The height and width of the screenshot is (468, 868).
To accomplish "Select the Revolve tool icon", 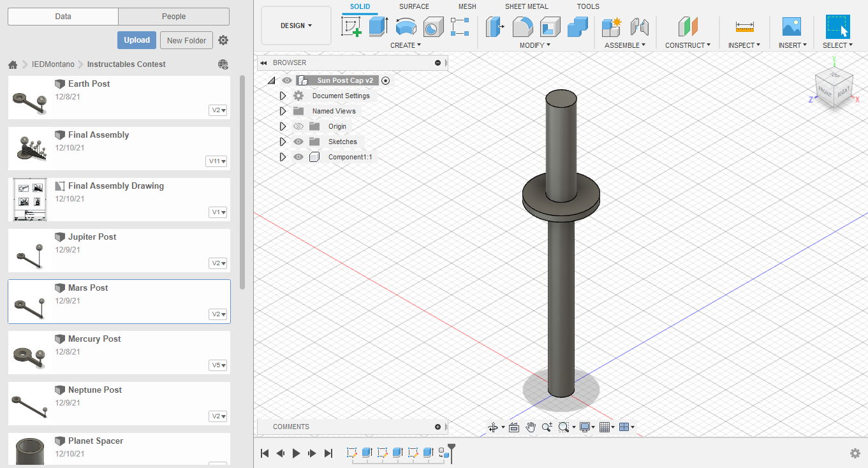I will 406,27.
